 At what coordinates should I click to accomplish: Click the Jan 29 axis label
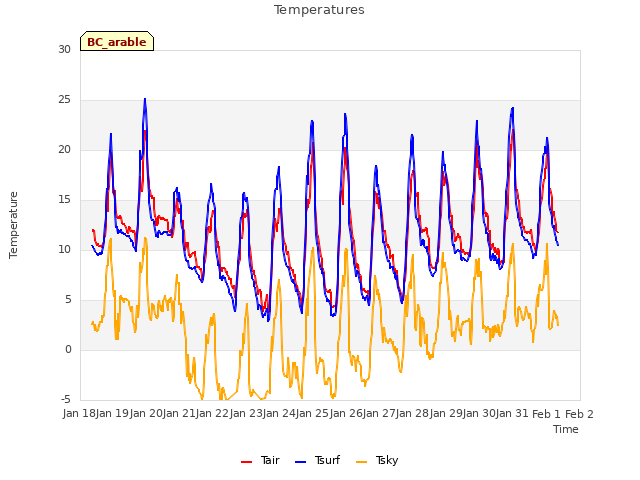coord(446,414)
